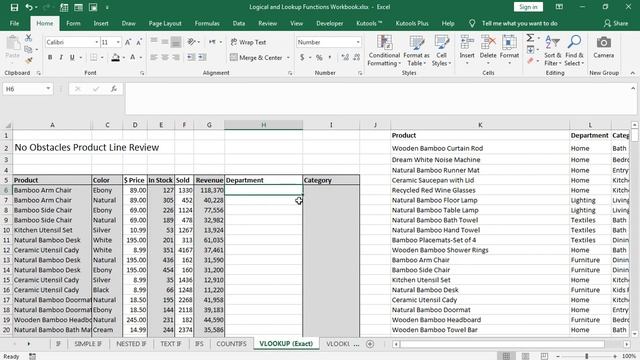Viewport: 640px width, 360px height.
Task: Switch to the Insert ribbon tab
Action: 101,23
